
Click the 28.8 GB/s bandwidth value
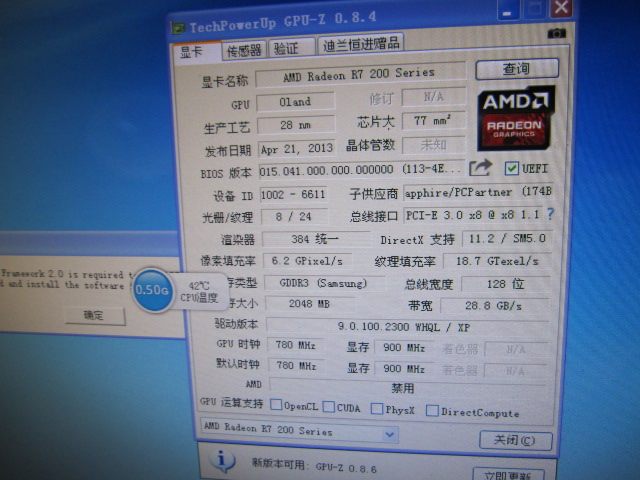point(494,305)
